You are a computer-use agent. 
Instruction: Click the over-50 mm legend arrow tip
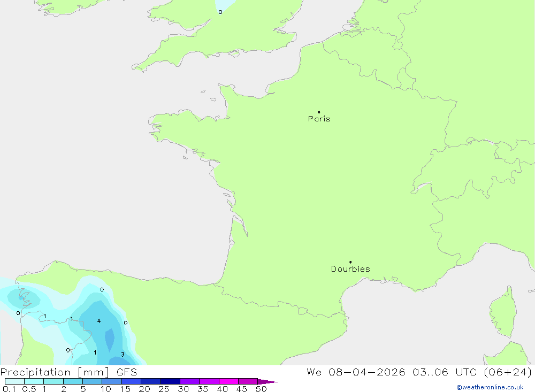click(268, 381)
